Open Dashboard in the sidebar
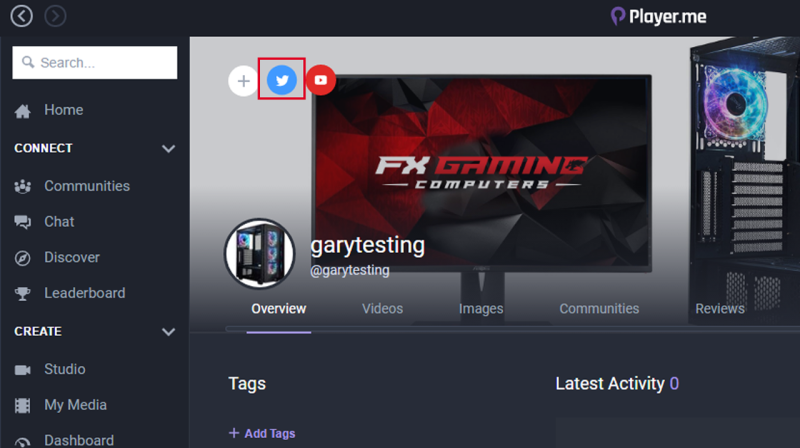The width and height of the screenshot is (800, 448). (79, 440)
